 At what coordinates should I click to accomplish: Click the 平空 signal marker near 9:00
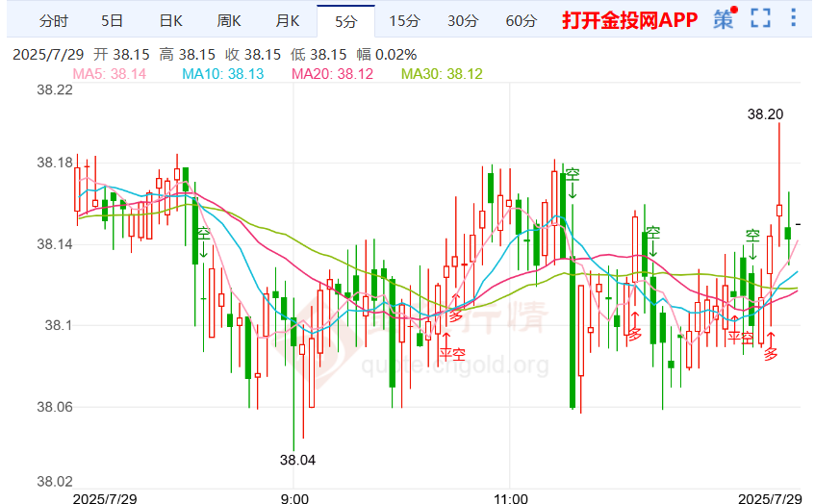[451, 353]
